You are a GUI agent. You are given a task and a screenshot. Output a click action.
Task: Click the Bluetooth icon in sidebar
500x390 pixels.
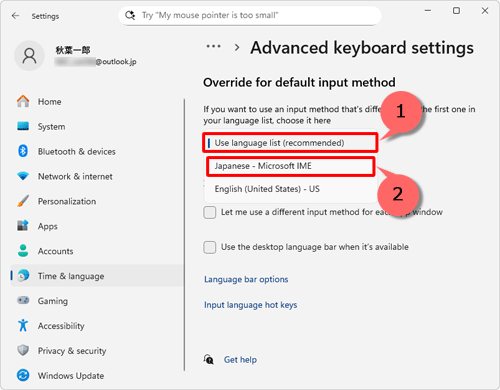[23, 151]
